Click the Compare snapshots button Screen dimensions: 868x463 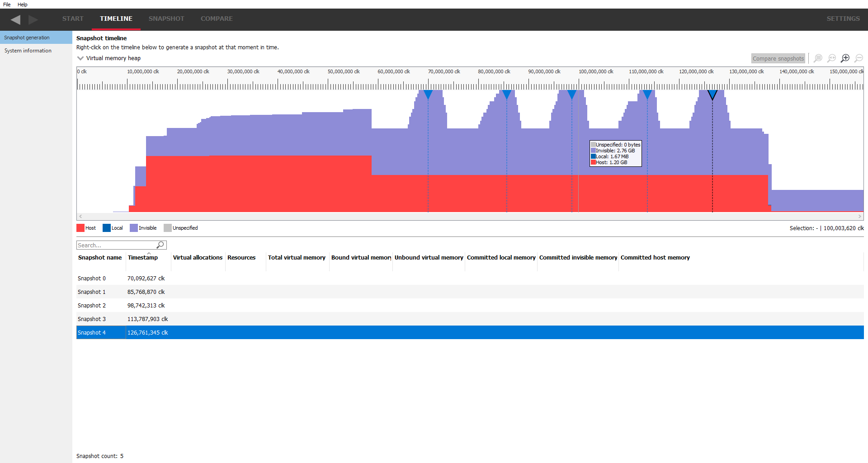click(778, 58)
